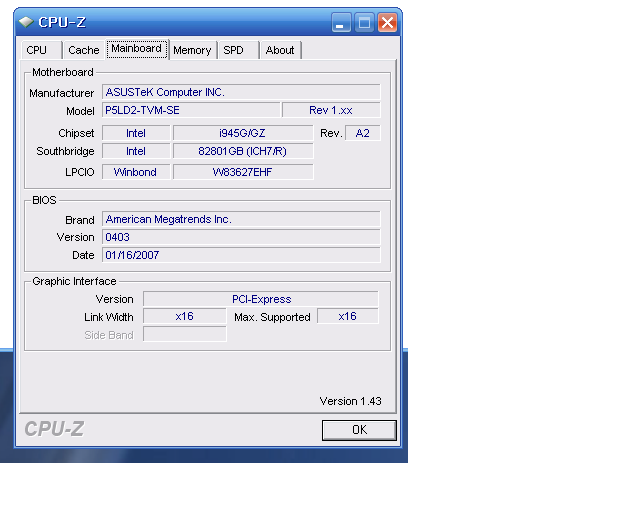Click the chipset value i945G/GZ

[x=243, y=133]
